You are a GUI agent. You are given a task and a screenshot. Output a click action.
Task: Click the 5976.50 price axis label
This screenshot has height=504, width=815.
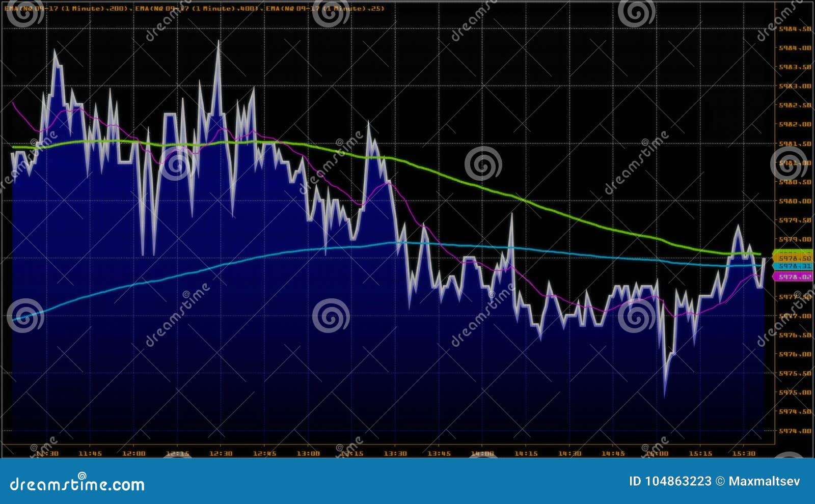(x=795, y=335)
